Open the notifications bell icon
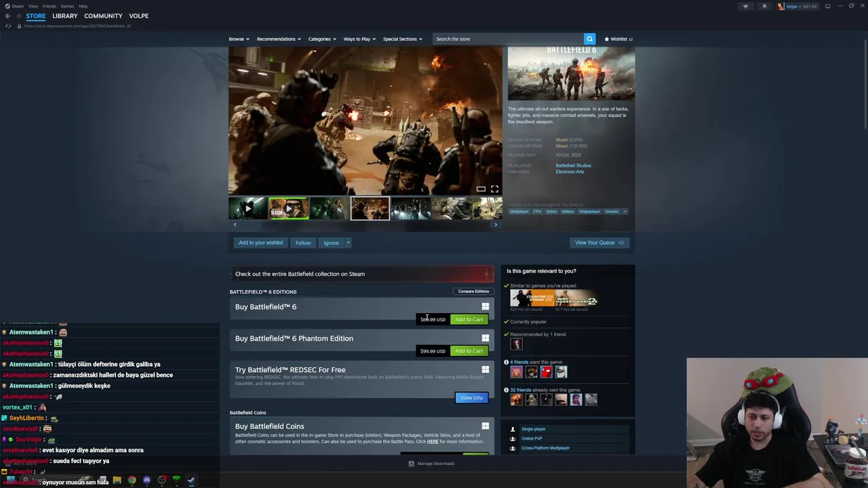 [764, 6]
